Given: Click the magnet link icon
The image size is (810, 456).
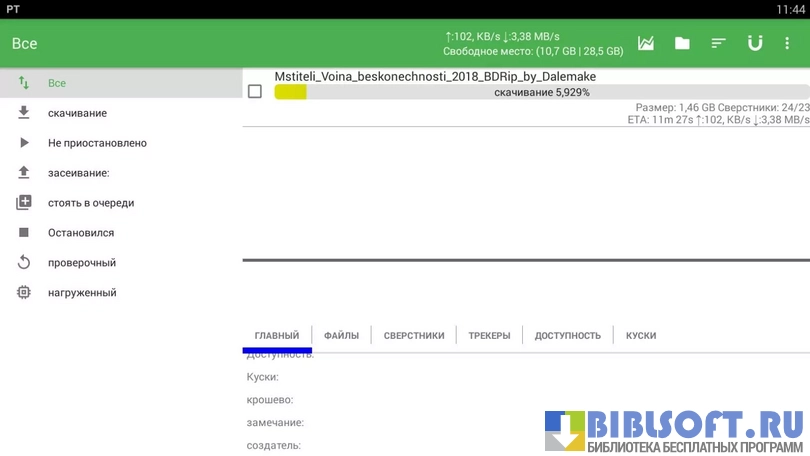Looking at the screenshot, I should [x=755, y=43].
